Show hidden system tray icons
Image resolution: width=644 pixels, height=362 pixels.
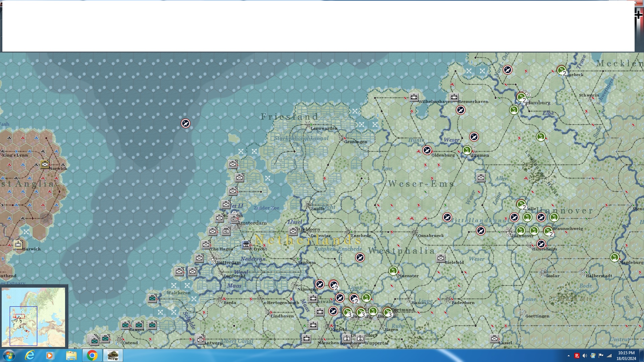point(569,356)
